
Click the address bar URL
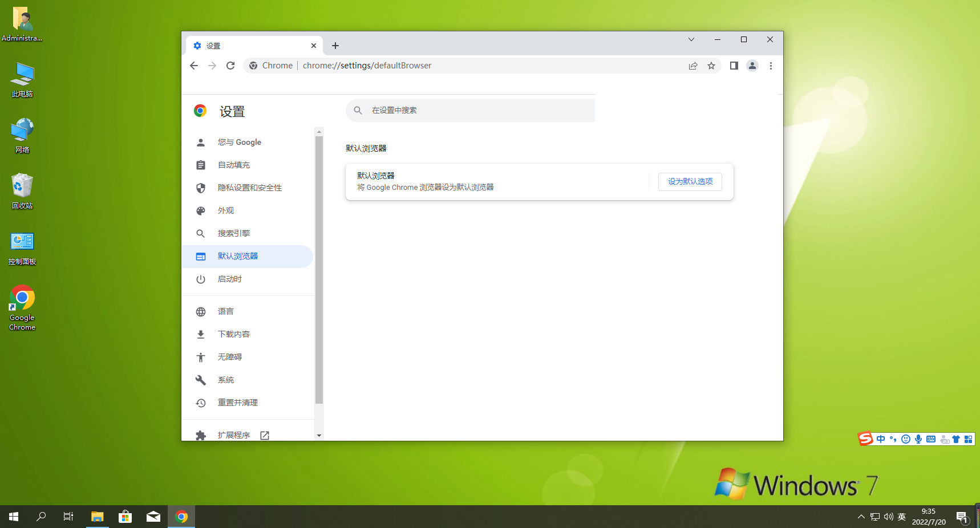pos(367,66)
